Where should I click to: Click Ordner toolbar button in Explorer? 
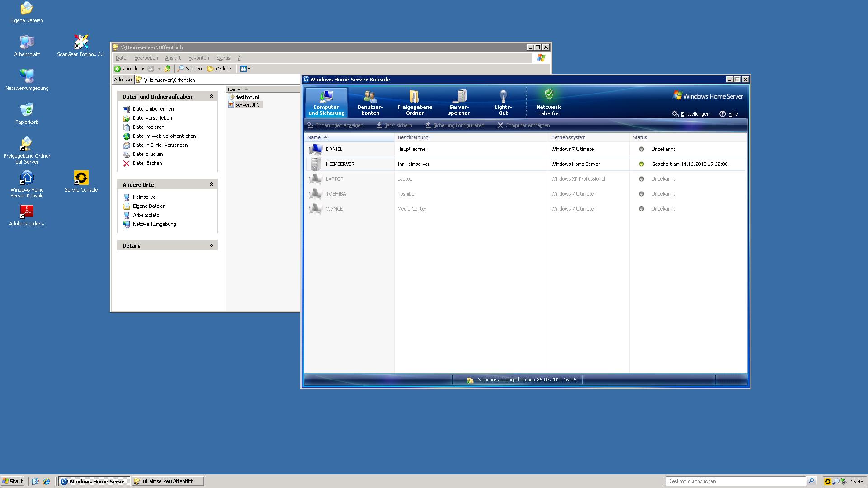click(x=219, y=69)
